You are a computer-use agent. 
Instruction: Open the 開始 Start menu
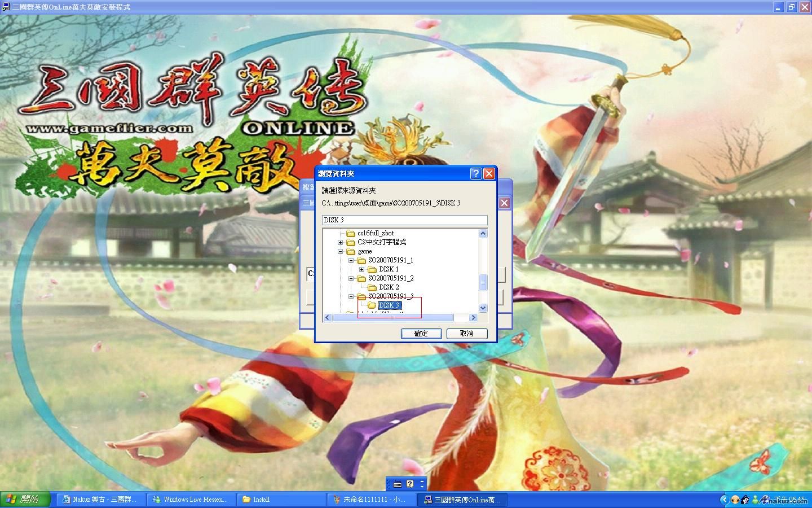point(25,500)
